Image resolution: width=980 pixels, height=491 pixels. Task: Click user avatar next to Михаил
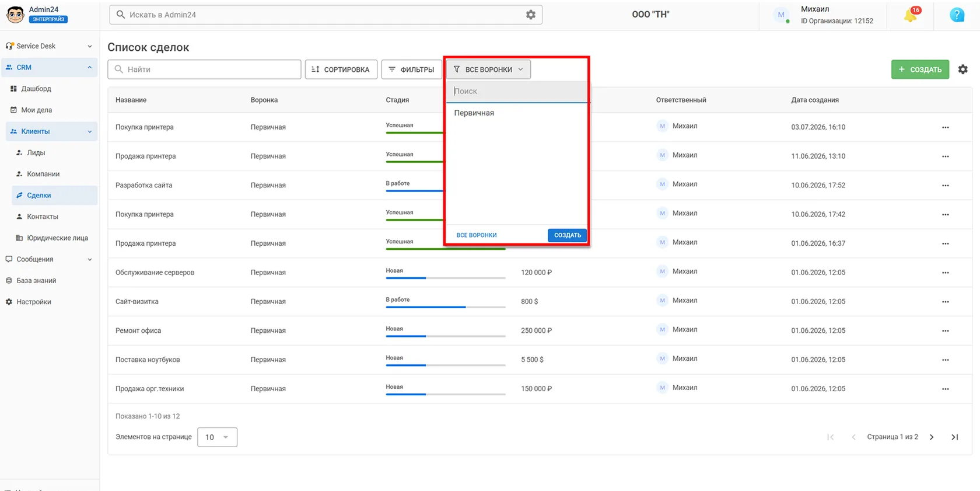click(781, 15)
